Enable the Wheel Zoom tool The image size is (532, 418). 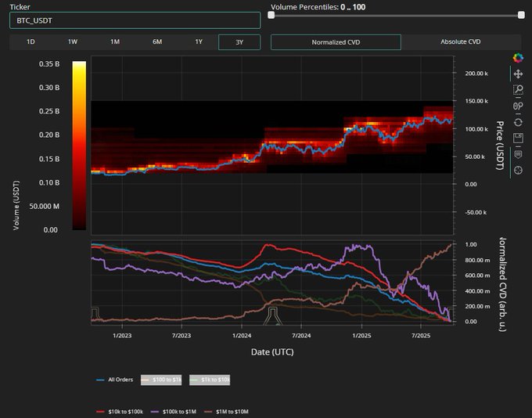coord(517,106)
